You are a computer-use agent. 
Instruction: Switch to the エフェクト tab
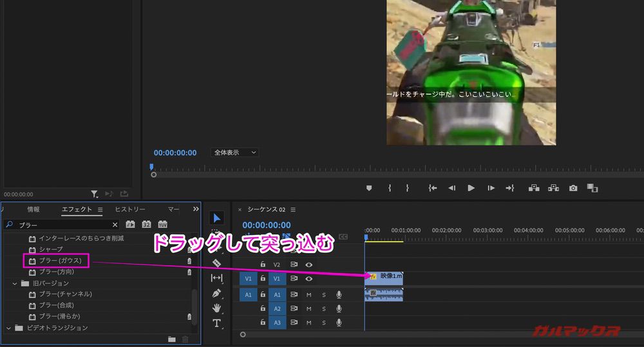pyautogui.click(x=77, y=209)
